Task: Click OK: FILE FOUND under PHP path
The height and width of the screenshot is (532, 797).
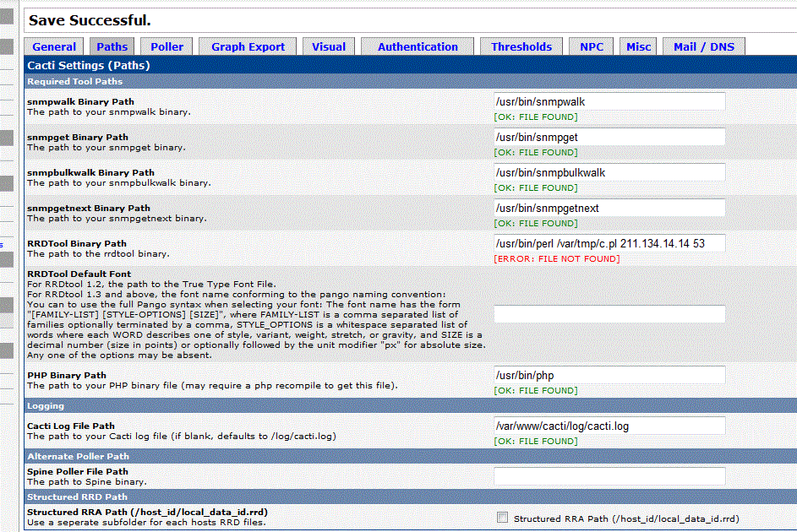Action: coord(536,390)
